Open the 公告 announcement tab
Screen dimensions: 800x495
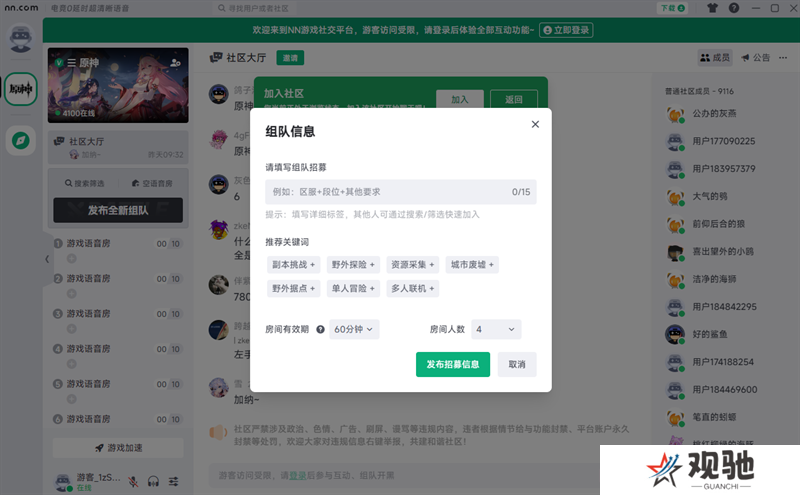coord(756,58)
